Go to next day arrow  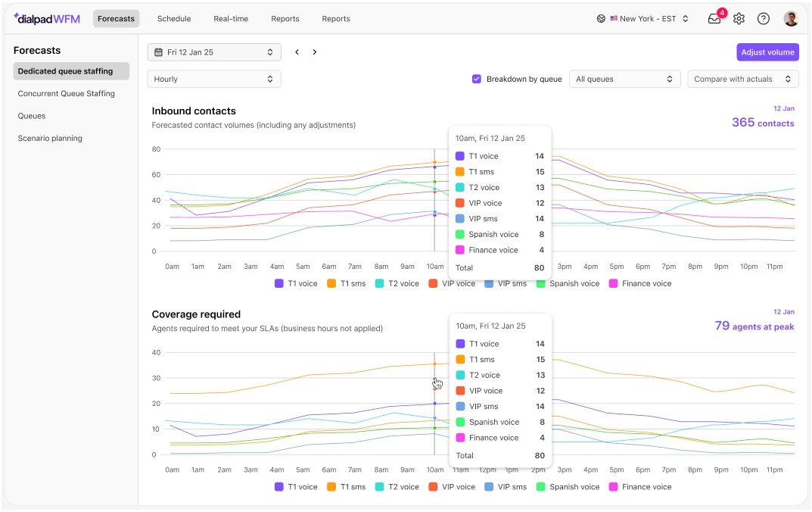coord(314,52)
